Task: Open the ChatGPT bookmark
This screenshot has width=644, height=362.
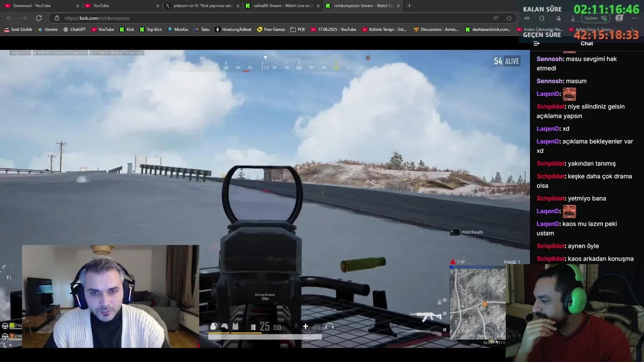Action: (x=74, y=30)
